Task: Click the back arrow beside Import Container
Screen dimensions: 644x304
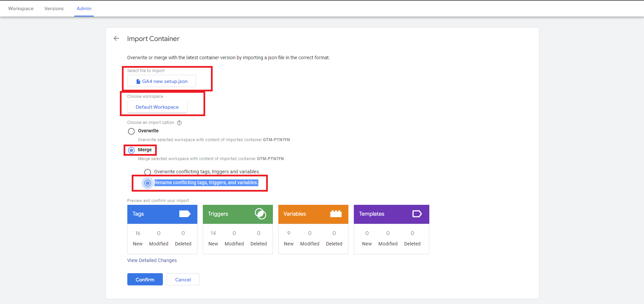Action: coord(116,39)
